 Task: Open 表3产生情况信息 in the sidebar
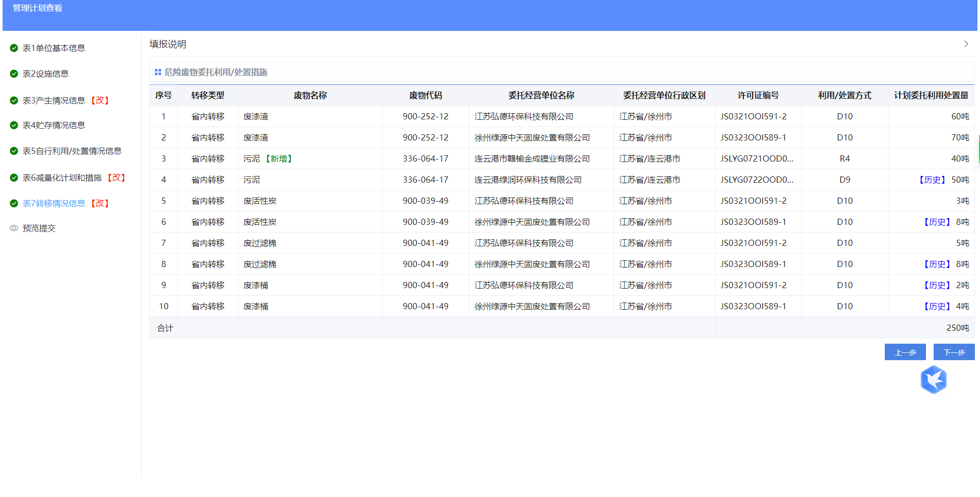pos(54,100)
